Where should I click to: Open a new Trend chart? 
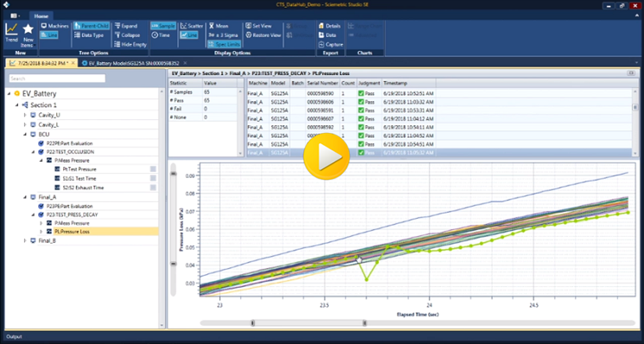tap(11, 33)
